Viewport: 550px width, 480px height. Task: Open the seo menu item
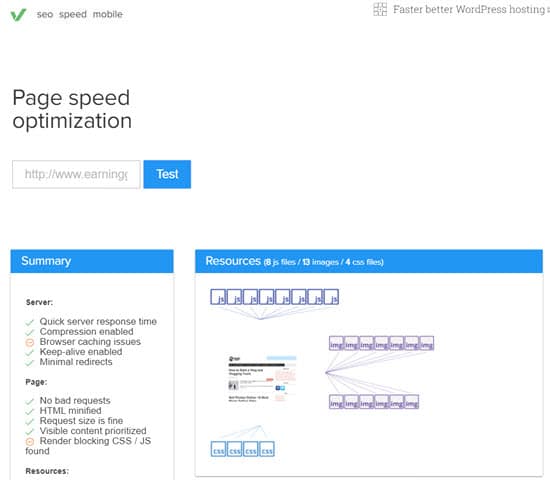pos(45,14)
